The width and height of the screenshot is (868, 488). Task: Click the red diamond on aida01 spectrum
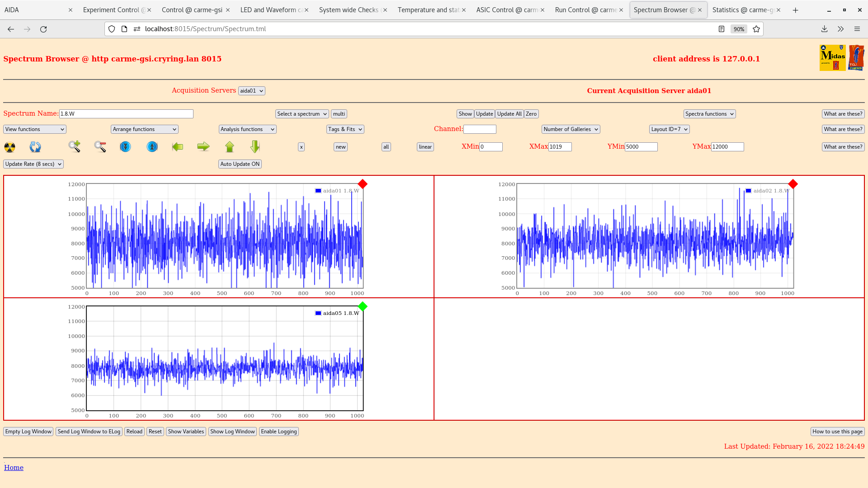(x=363, y=184)
